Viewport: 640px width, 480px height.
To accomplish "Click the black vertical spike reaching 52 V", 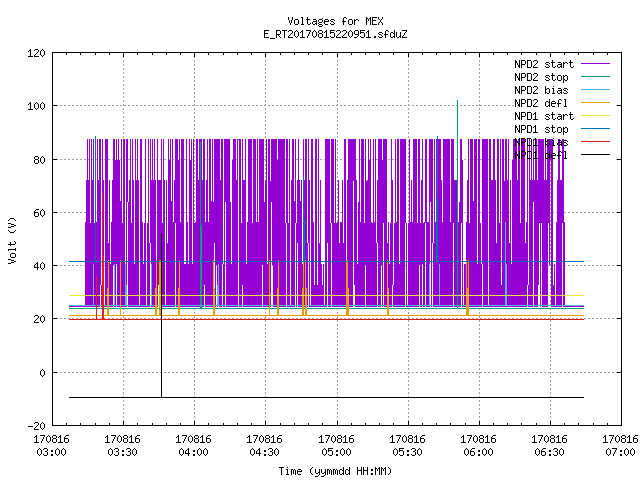I will click(161, 314).
